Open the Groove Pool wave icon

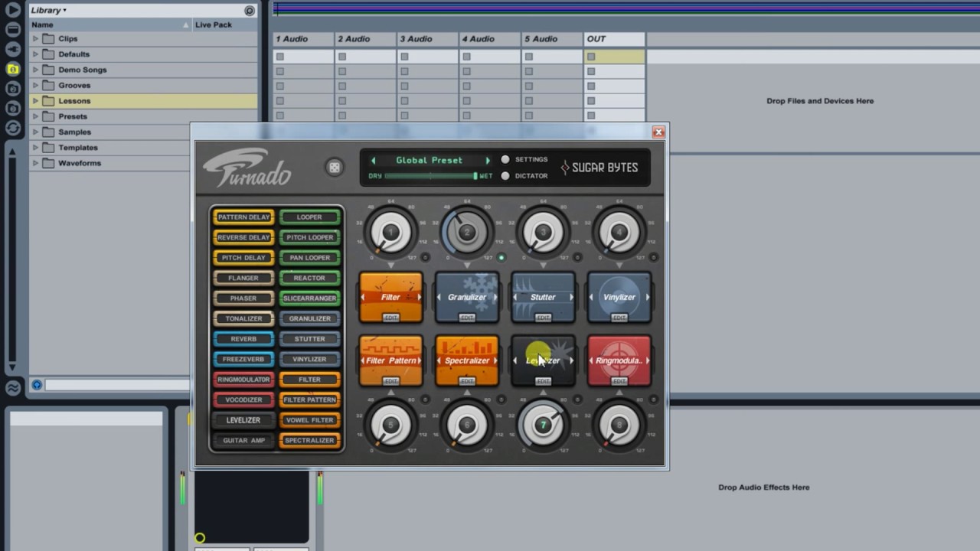[13, 388]
